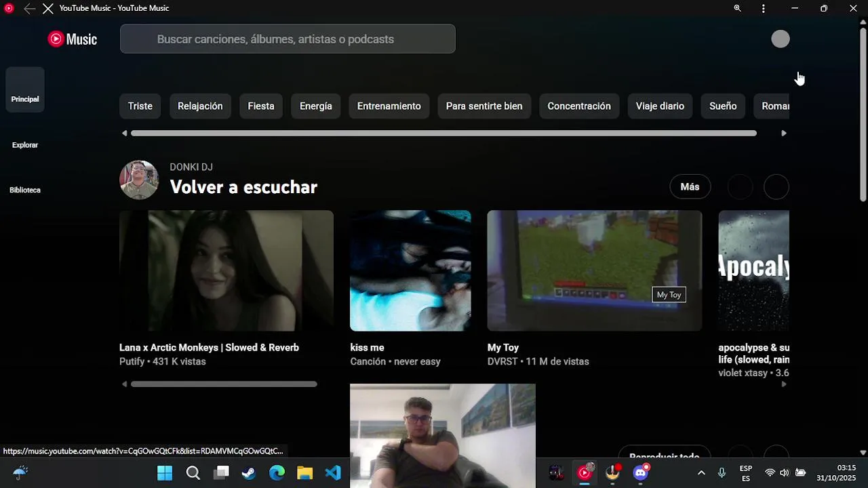Click the window zoom magnifier icon
This screenshot has height=488, width=868.
point(737,8)
